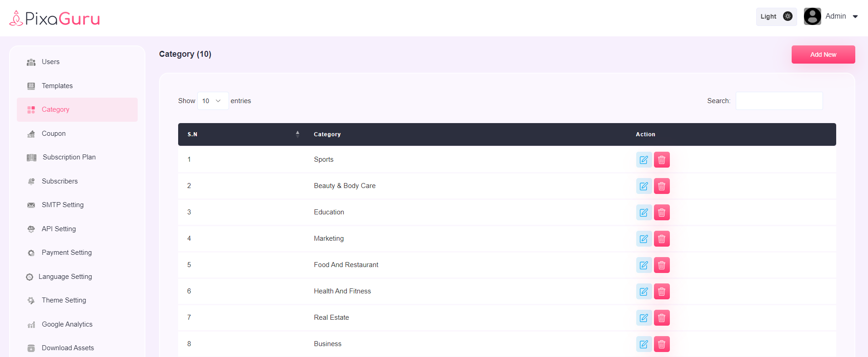The height and width of the screenshot is (357, 868).
Task: Edit the Real Estate category
Action: (x=644, y=318)
